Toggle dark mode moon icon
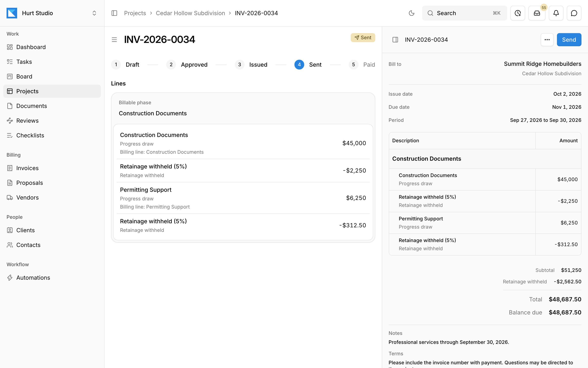 [x=411, y=13]
